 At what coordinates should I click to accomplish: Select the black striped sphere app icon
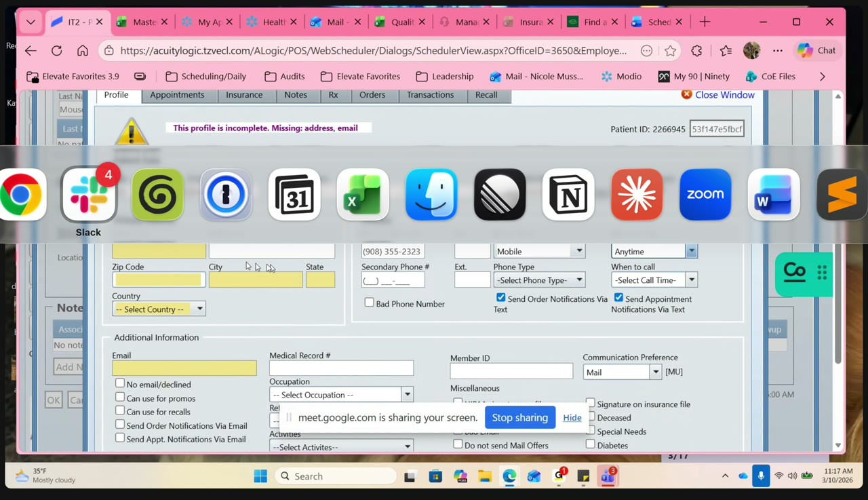point(500,195)
